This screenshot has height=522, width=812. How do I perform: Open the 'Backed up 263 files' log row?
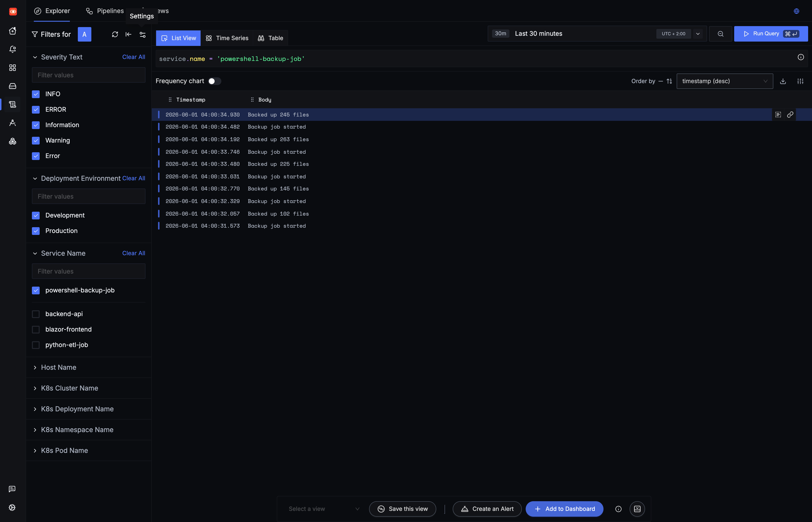(481, 139)
